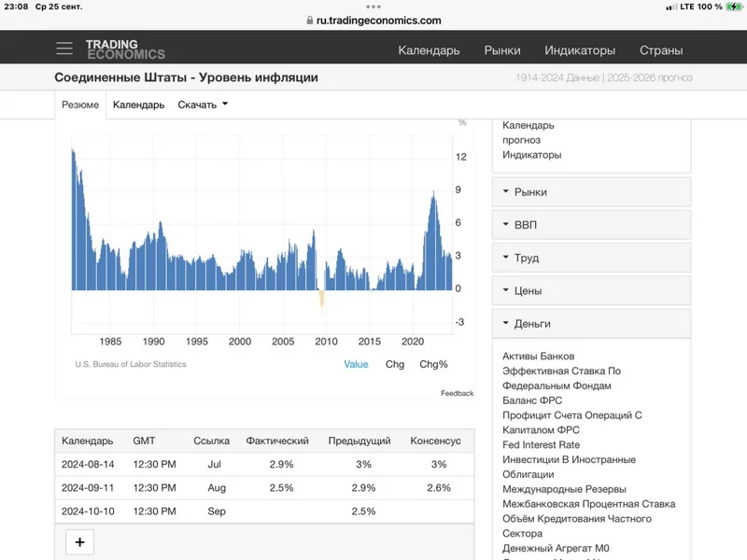Select the Chg% chart view option

[x=433, y=364]
